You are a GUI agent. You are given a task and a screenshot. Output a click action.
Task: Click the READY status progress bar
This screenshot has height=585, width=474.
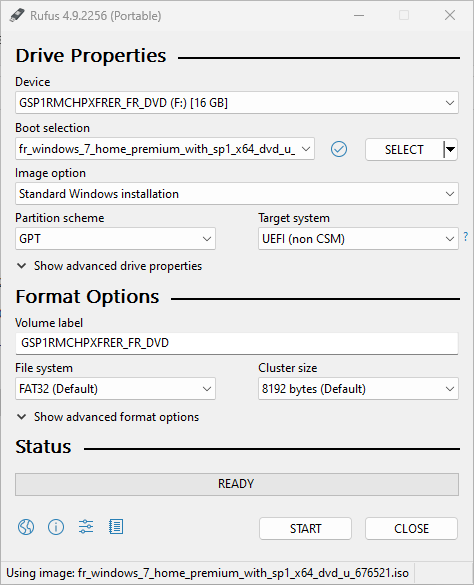point(237,484)
